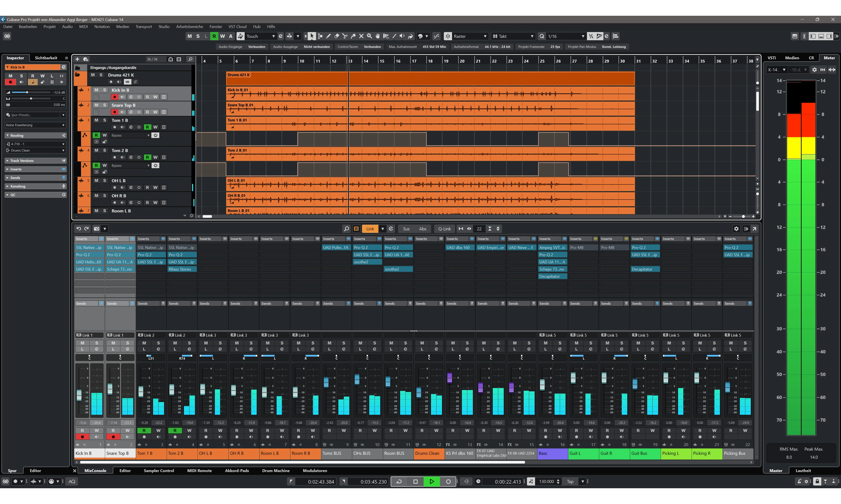Open the Transport menu

click(x=143, y=26)
